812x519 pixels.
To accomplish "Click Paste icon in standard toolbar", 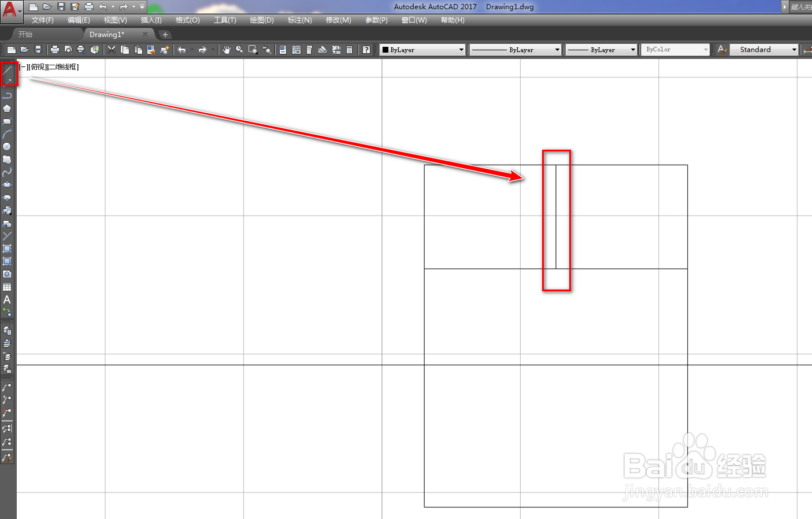I will click(x=138, y=50).
